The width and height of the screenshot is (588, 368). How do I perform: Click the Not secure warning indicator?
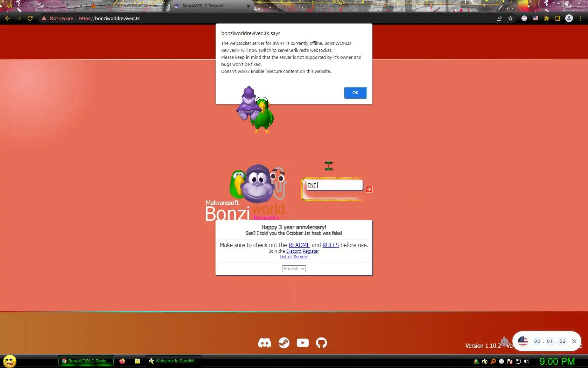click(x=57, y=18)
